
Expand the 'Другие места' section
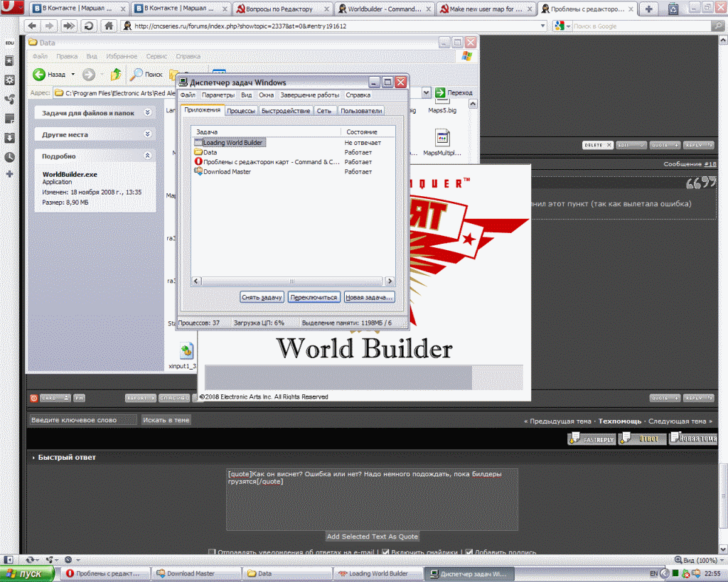148,134
